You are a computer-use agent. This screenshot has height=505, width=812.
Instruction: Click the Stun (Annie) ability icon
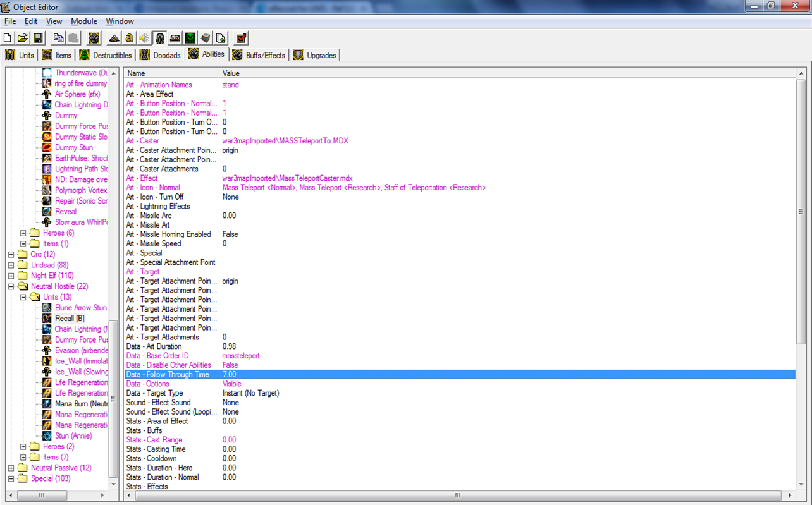click(47, 435)
